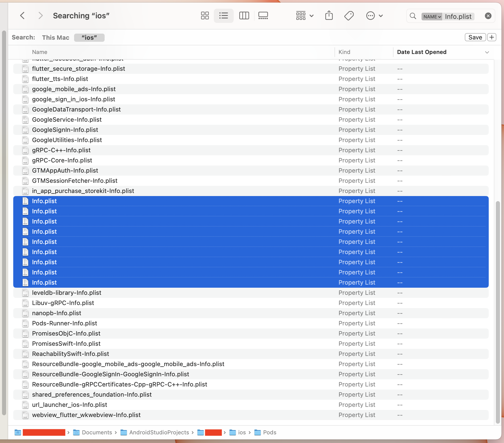
Task: Switch to gallery view
Action: click(x=263, y=16)
